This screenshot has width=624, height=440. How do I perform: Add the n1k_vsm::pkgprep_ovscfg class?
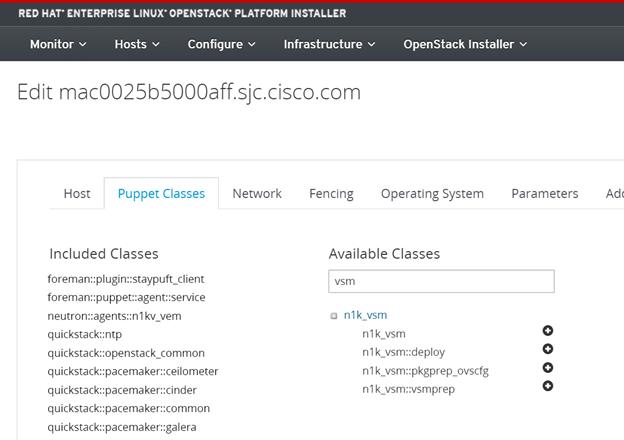548,368
